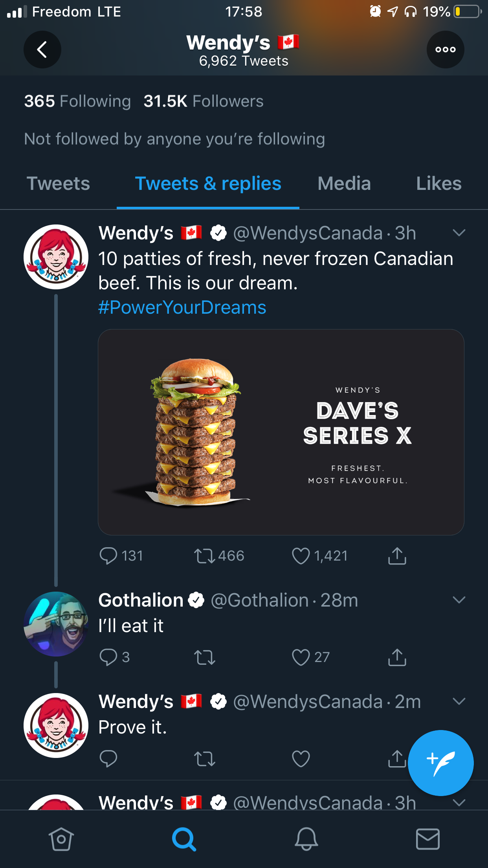This screenshot has height=868, width=488.
Task: Switch to the Likes tab
Action: 438,184
